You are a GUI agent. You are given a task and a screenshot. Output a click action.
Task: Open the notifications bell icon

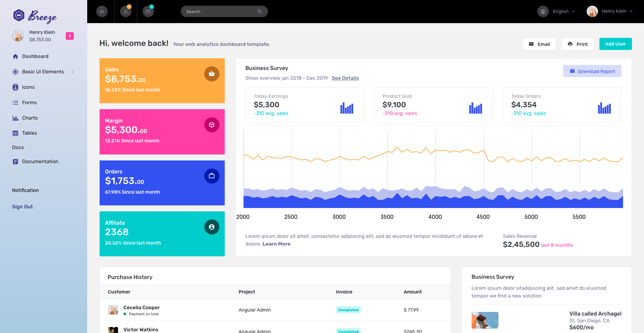[126, 12]
